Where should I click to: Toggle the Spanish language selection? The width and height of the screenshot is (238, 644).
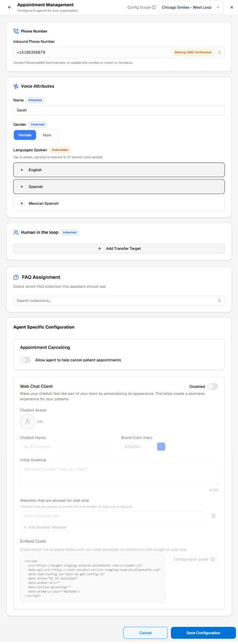click(119, 187)
